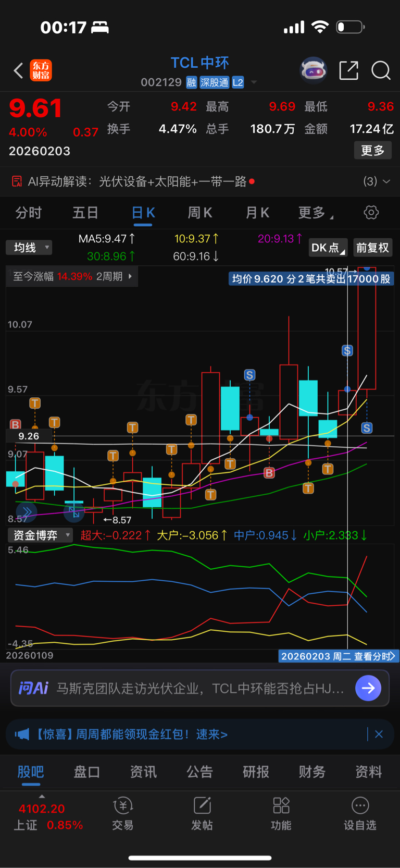This screenshot has width=400, height=868.
Task: Open the search magnifier icon
Action: [x=381, y=70]
